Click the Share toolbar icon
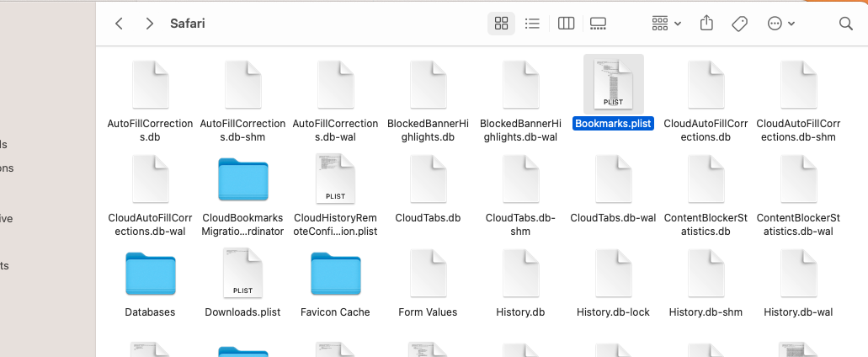 [706, 24]
